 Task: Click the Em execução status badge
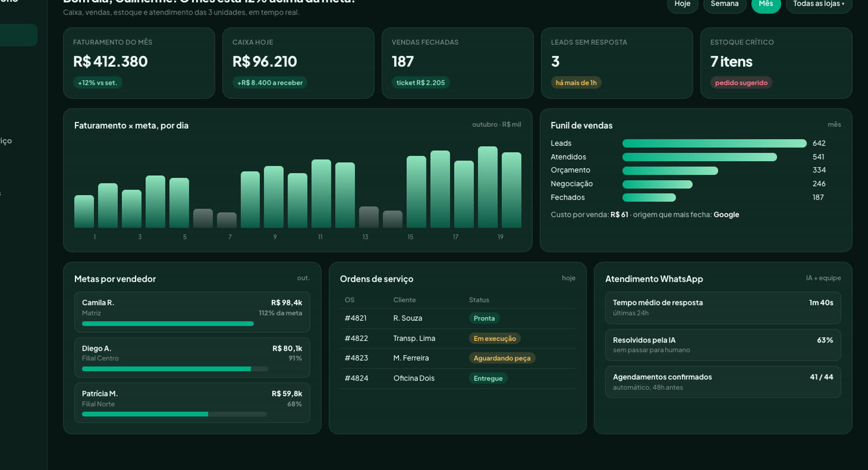tap(495, 339)
